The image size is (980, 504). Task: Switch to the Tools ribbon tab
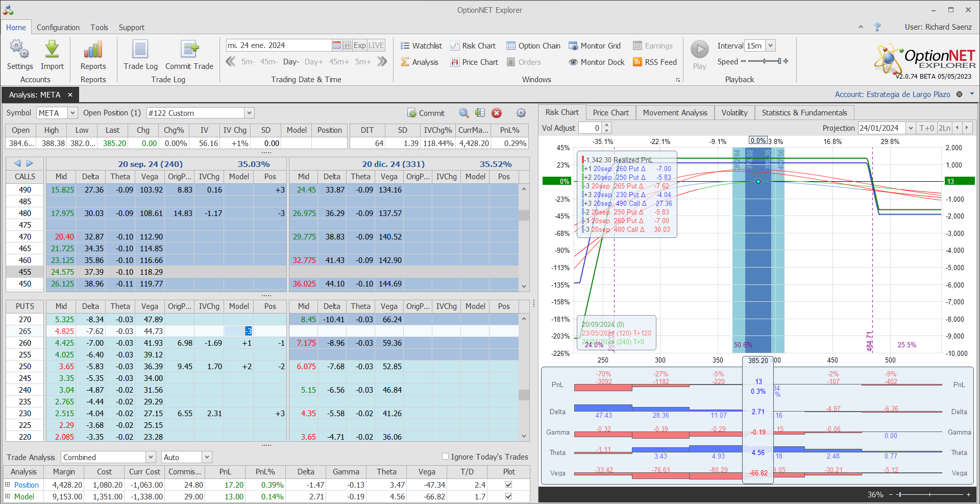click(100, 28)
